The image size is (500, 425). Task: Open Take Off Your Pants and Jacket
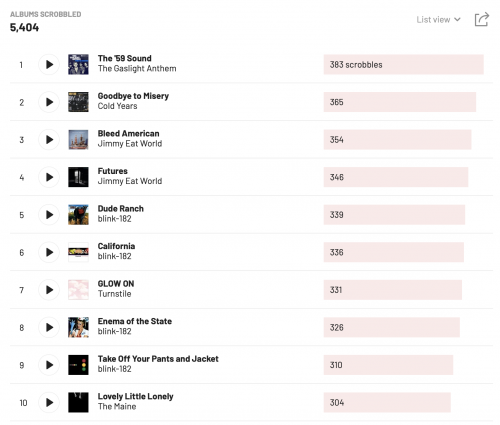pyautogui.click(x=158, y=359)
